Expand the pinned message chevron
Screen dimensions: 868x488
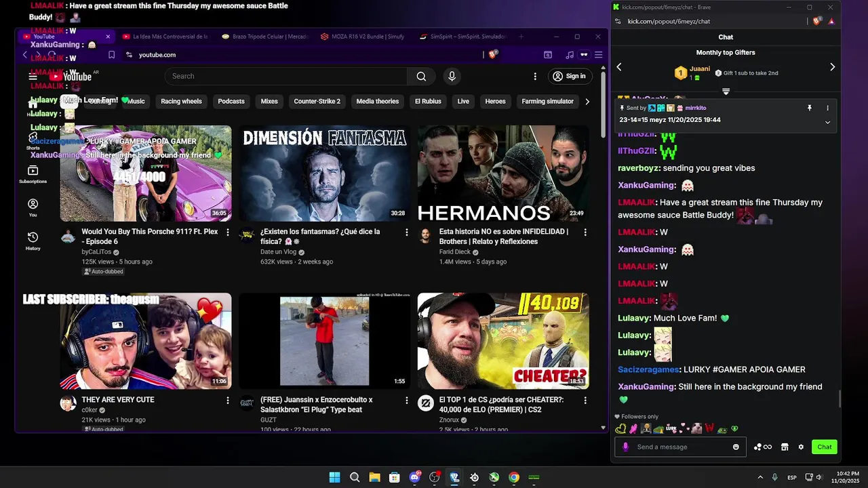(x=827, y=123)
